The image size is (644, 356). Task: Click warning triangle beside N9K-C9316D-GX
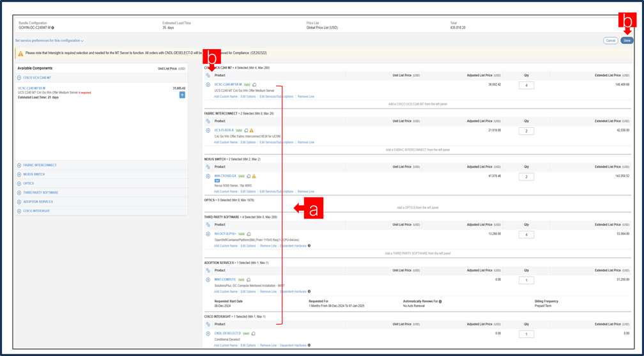tap(254, 176)
